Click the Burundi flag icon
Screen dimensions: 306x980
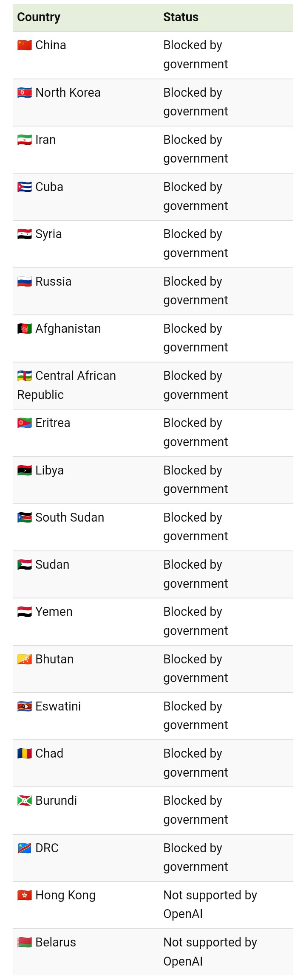(x=25, y=800)
